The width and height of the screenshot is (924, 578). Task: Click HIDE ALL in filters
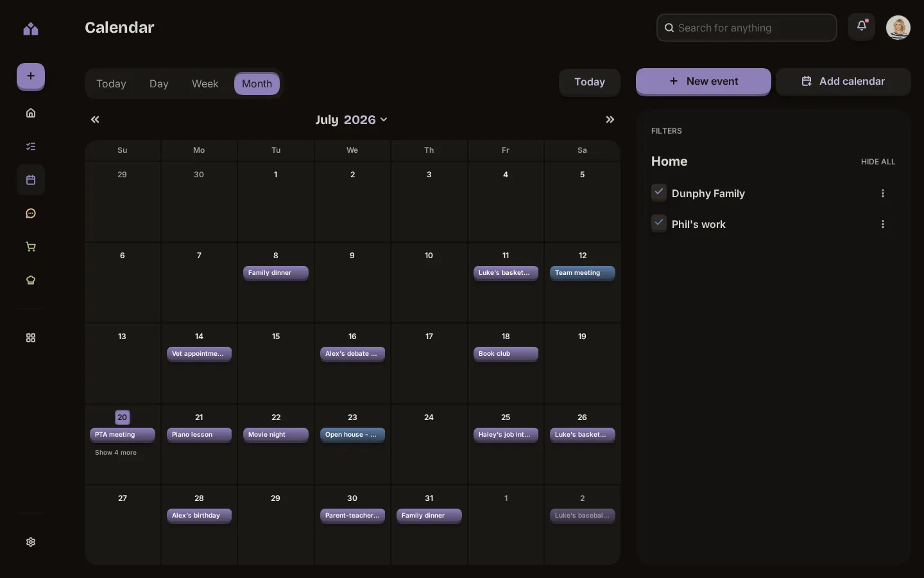878,162
